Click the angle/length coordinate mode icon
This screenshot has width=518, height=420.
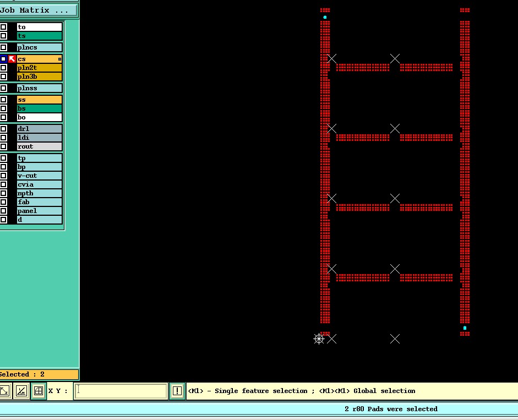[21, 391]
